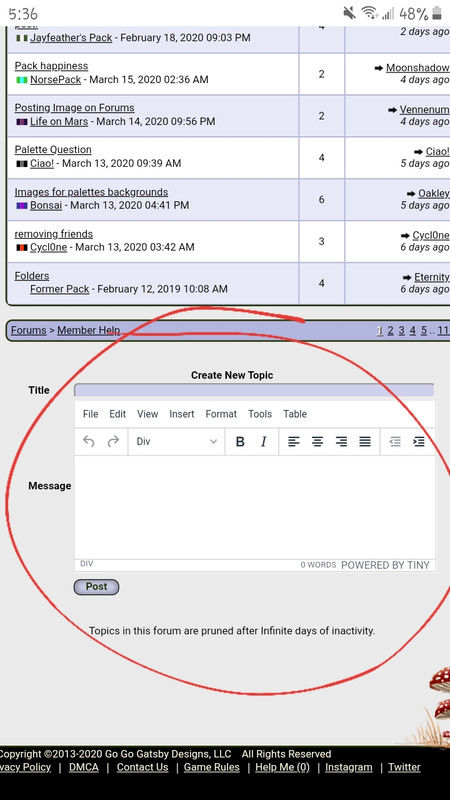The image size is (450, 800).
Task: Go to page 5 of topics
Action: 424,331
